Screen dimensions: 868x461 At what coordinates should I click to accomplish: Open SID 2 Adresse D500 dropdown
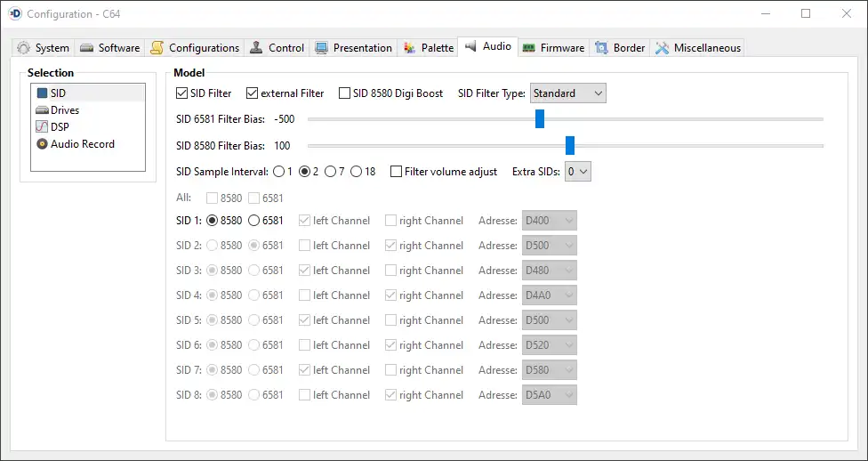coord(550,246)
